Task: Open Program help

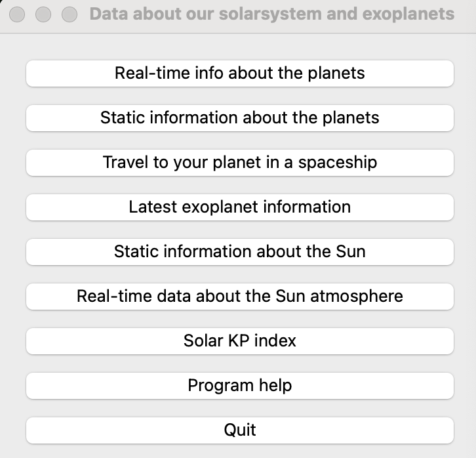Action: click(239, 385)
